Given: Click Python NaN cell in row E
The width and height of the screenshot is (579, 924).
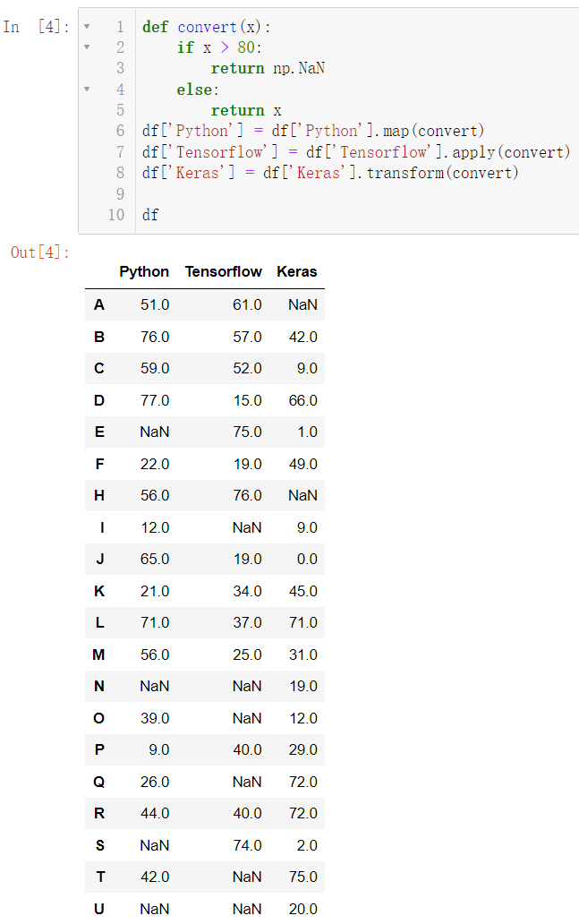Looking at the screenshot, I should (x=154, y=432).
